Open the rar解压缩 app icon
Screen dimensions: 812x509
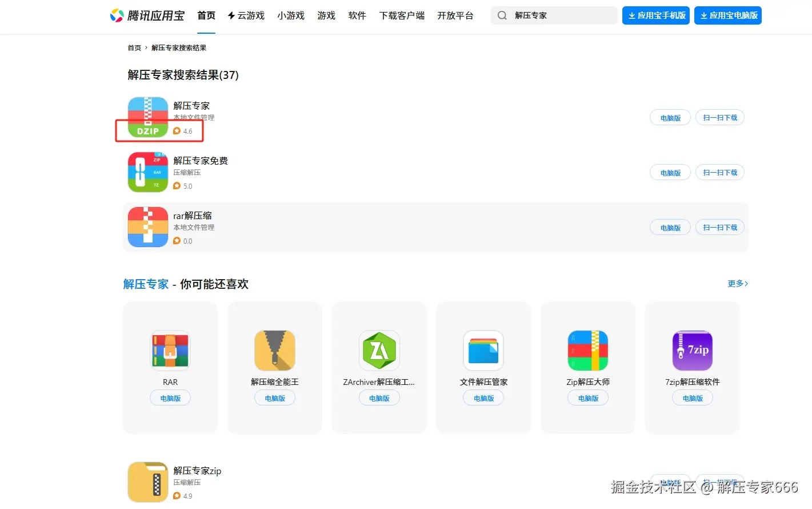click(147, 227)
